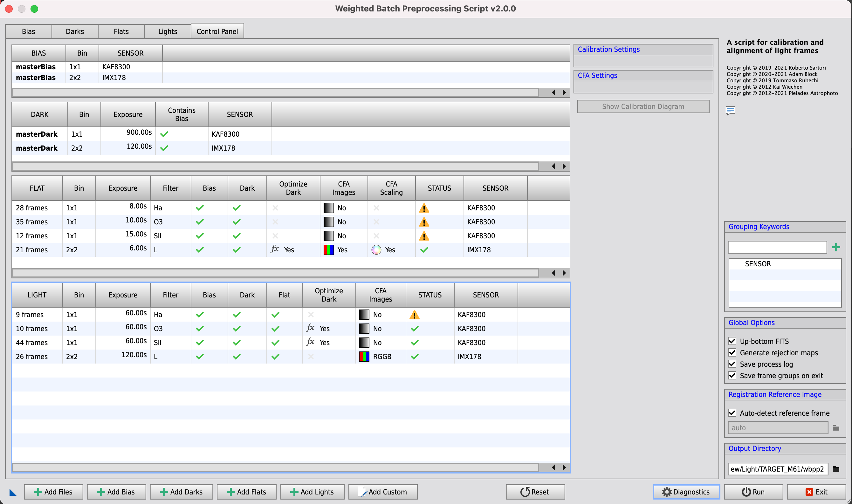Screen dimensions: 852x504
Task: Click warning status icon for Ha flat
Action: (424, 208)
